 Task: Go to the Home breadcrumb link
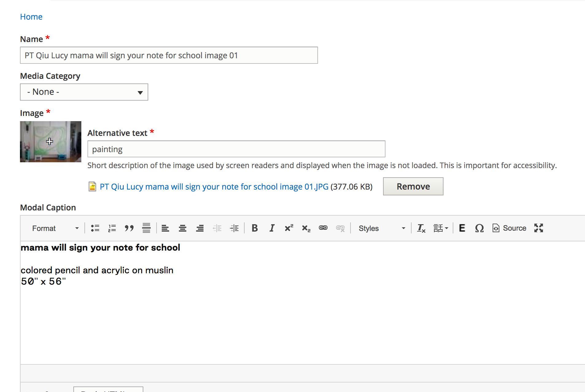click(x=31, y=17)
